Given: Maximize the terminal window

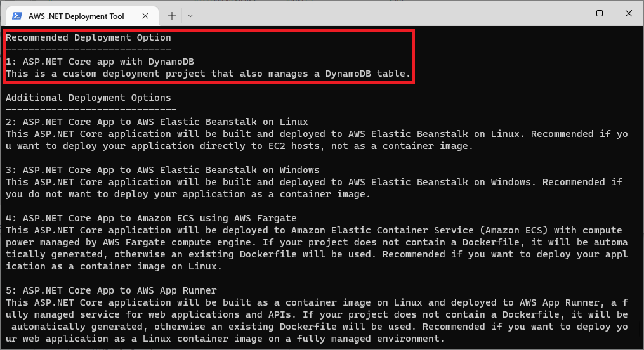Looking at the screenshot, I should pos(599,13).
